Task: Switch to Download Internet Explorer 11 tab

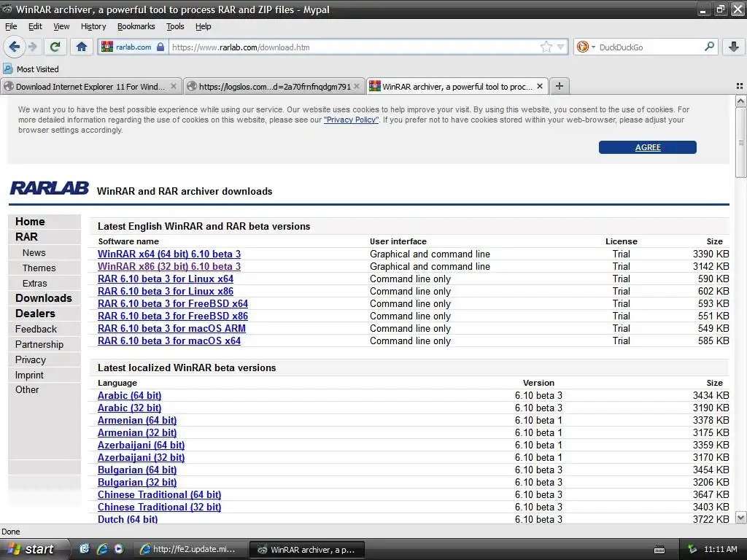Action: click(90, 86)
